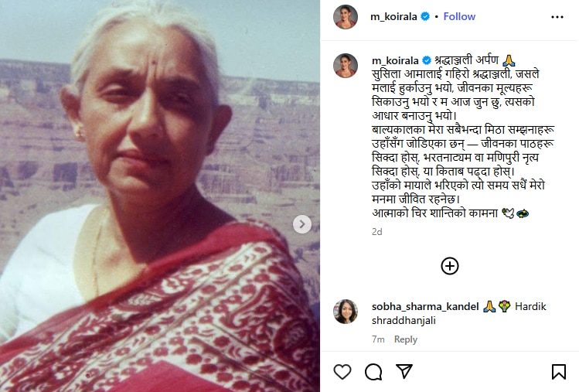Like the post with the heart icon
The image size is (579, 392).
[342, 372]
